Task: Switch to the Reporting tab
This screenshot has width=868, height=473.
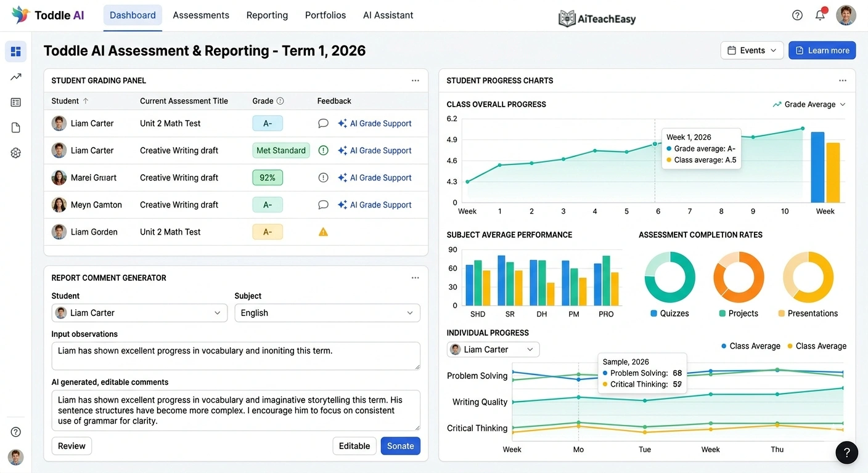Action: coord(267,15)
